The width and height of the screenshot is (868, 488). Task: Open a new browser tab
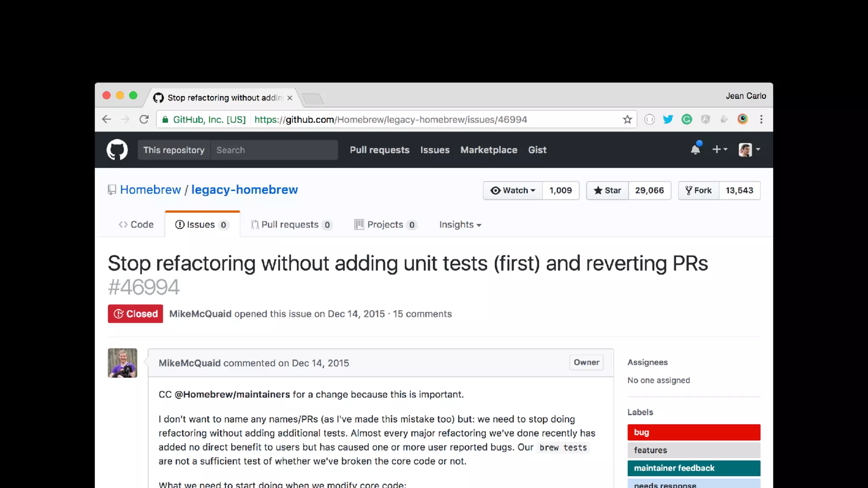[x=313, y=99]
